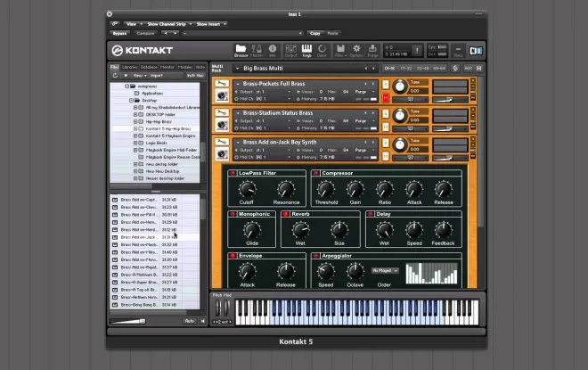This screenshot has height=370, width=588.
Task: Switch to the Database tab
Action: 149,67
